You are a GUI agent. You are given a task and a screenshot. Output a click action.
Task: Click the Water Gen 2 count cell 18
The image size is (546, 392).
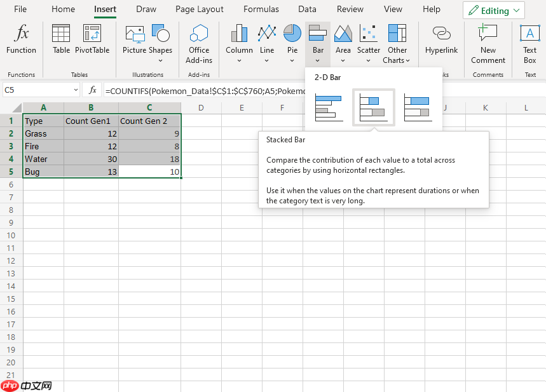click(x=150, y=159)
